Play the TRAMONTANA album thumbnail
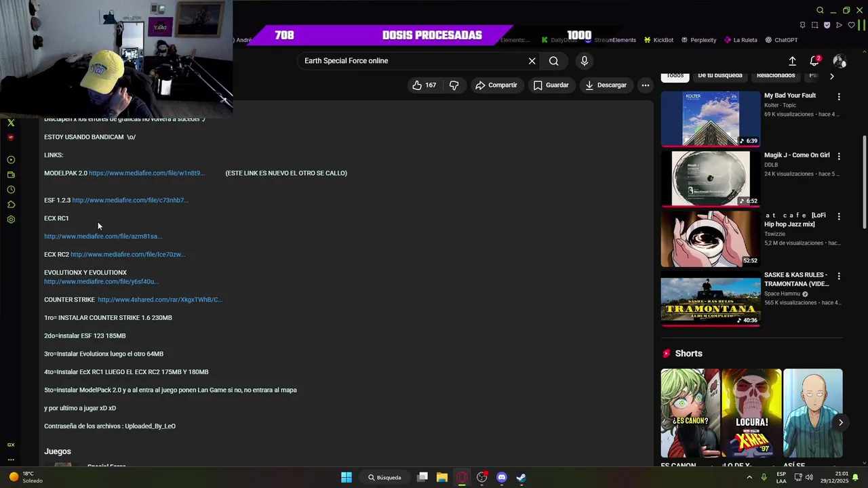 tap(711, 298)
